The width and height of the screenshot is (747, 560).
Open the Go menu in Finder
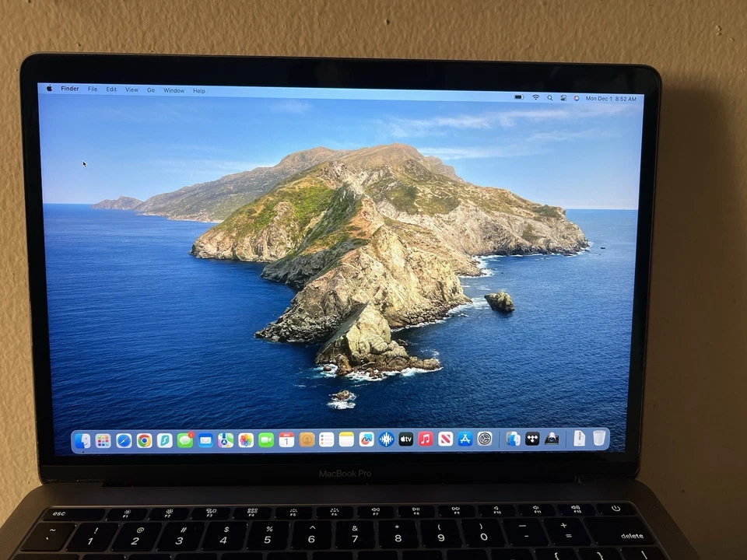[x=151, y=89]
